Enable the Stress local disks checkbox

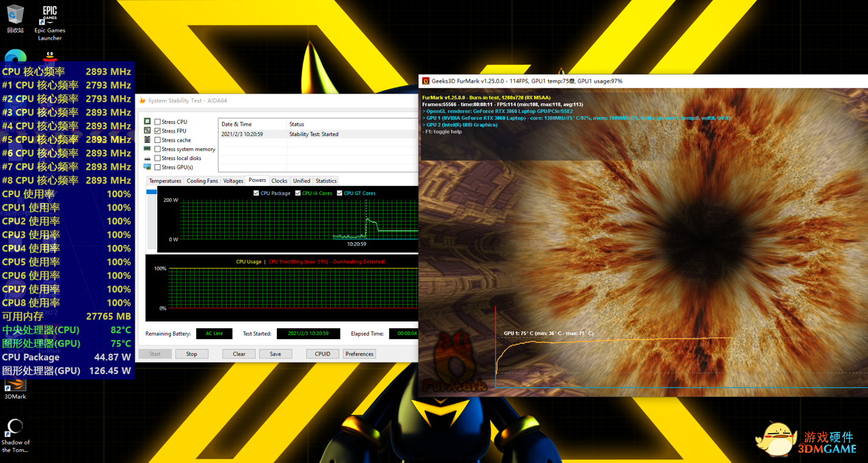click(x=158, y=158)
